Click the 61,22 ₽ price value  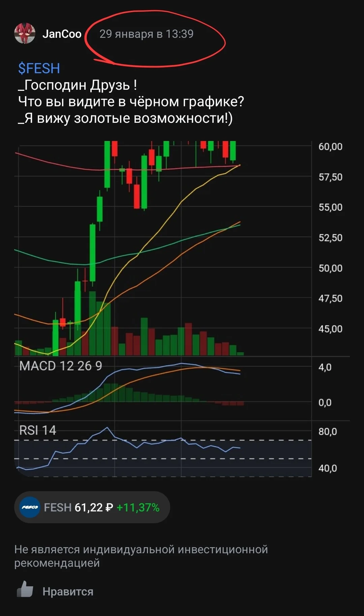(x=94, y=507)
